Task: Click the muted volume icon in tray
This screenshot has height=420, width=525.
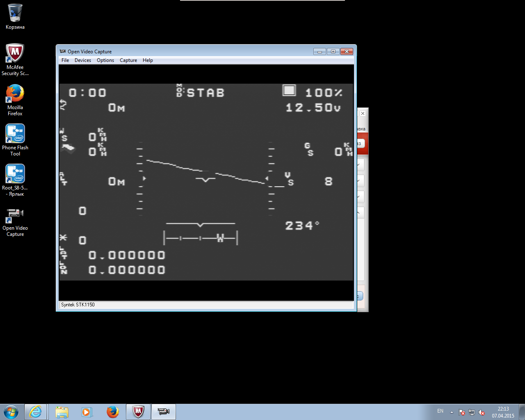Action: pyautogui.click(x=482, y=412)
